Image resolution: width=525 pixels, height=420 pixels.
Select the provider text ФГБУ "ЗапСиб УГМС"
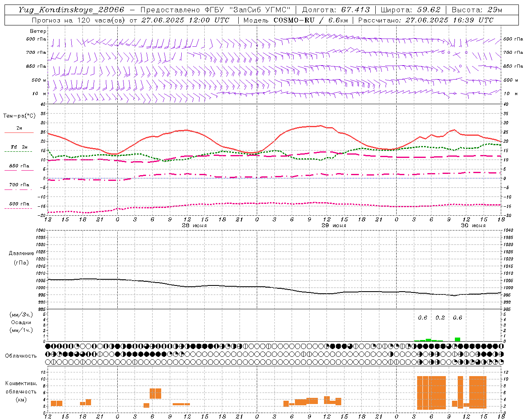[x=248, y=10]
